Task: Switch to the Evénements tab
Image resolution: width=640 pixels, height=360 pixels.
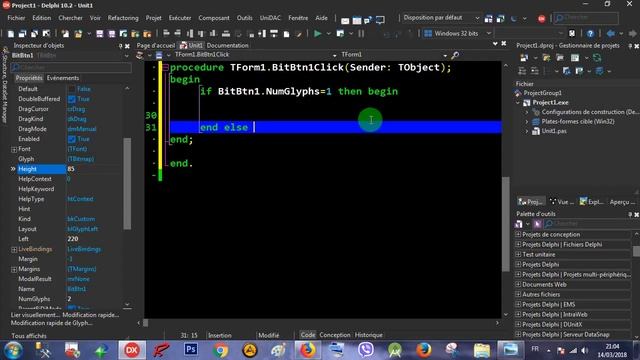Action: click(63, 78)
